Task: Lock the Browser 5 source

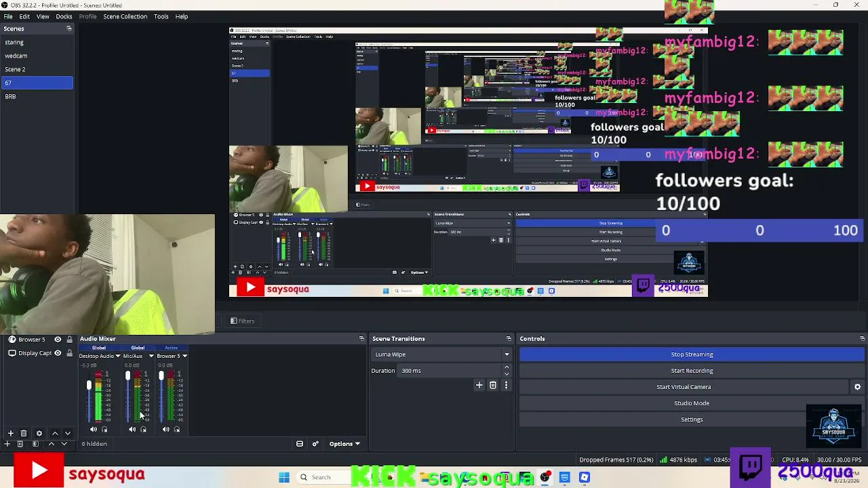Action: (x=69, y=340)
